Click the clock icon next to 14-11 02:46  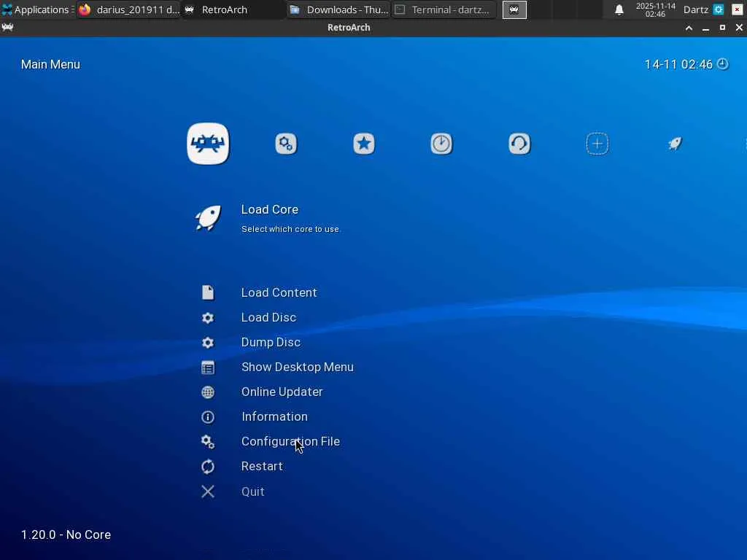(x=723, y=64)
